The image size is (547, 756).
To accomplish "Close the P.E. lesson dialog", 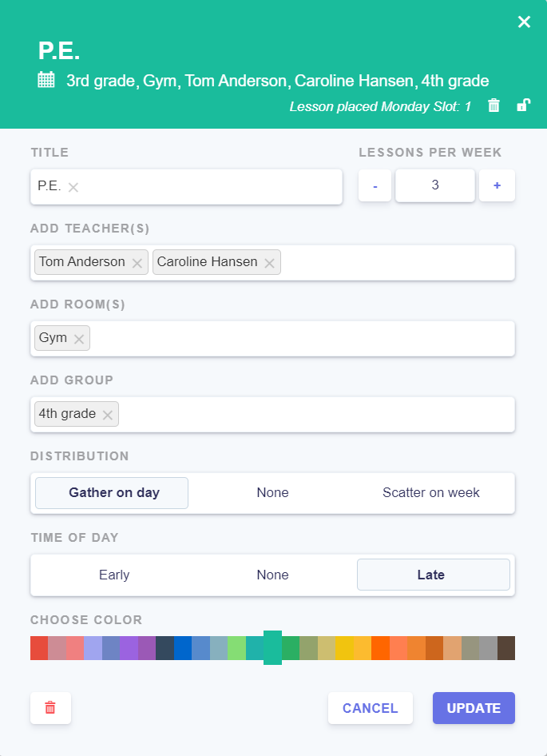I will 524,22.
